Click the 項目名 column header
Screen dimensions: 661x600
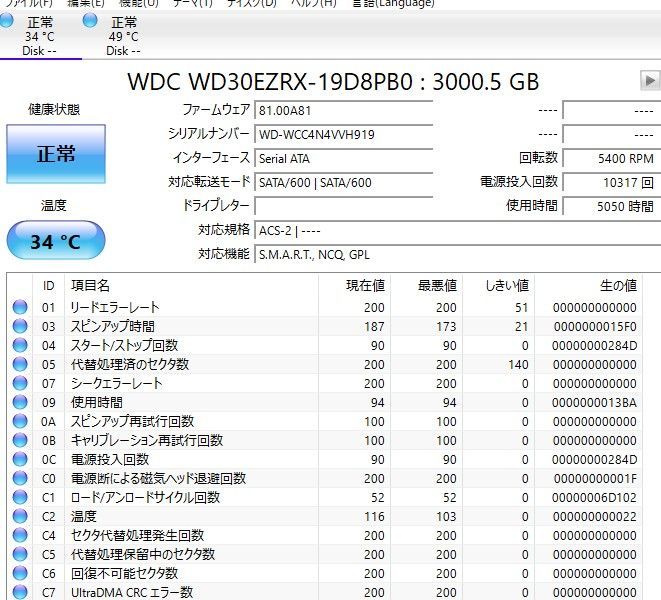pyautogui.click(x=90, y=286)
